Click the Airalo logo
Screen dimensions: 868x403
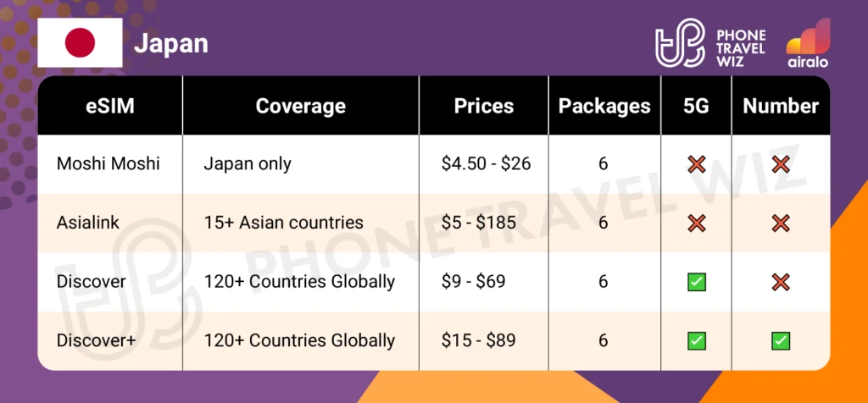pos(807,45)
